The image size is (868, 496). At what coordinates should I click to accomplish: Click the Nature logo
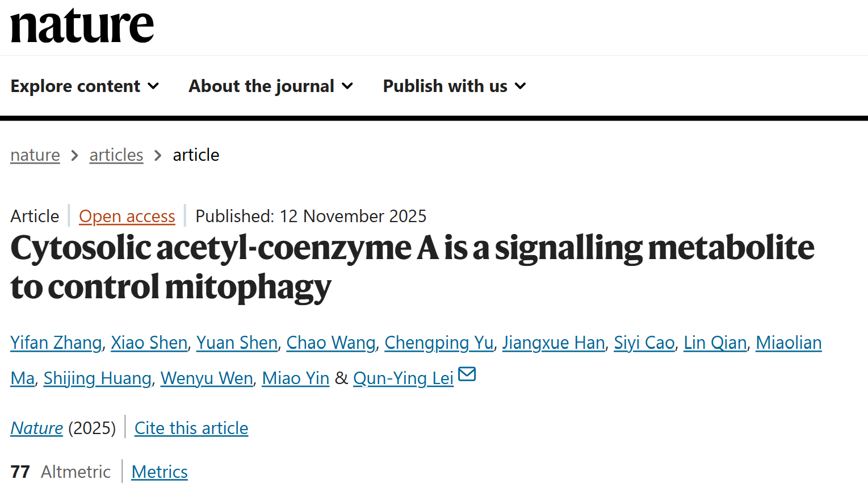[82, 26]
